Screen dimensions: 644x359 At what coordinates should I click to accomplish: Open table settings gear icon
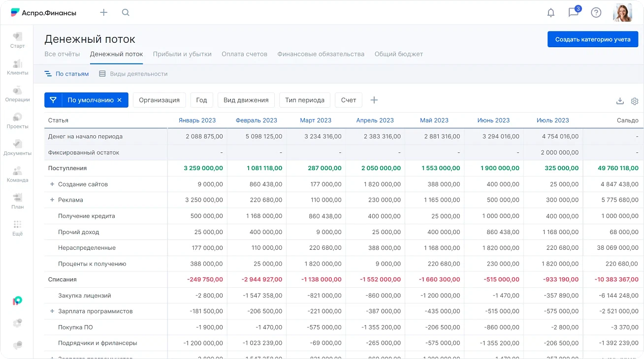(x=635, y=101)
